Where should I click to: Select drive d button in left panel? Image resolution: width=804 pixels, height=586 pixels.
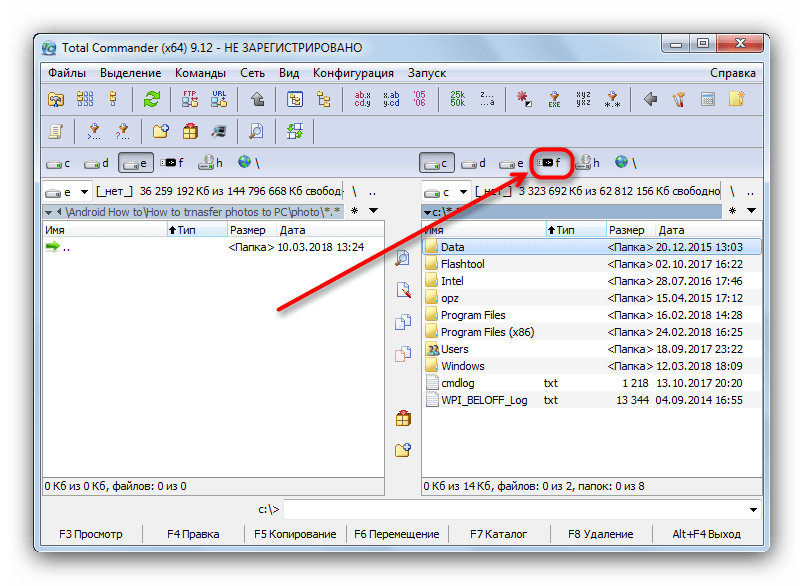coord(97,163)
